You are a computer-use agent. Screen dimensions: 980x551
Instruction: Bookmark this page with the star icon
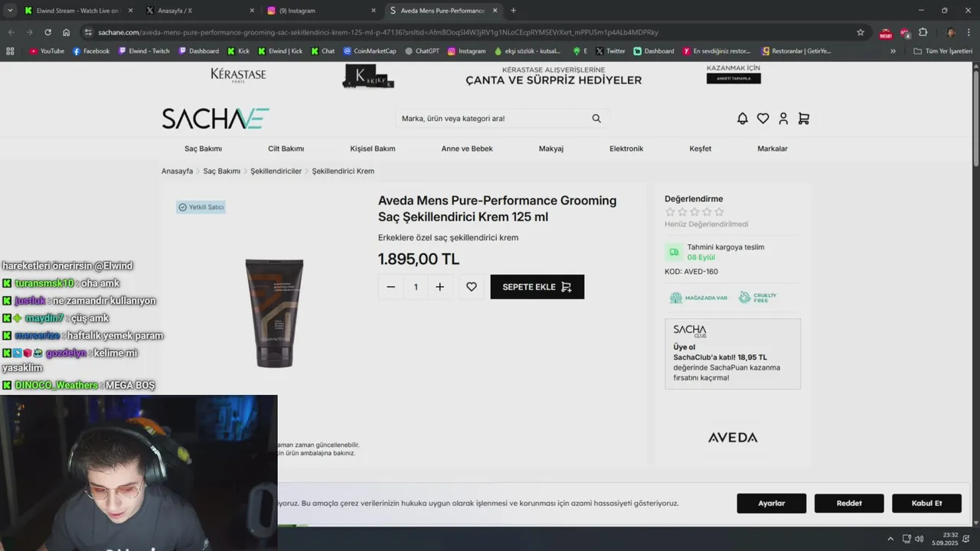tap(861, 32)
